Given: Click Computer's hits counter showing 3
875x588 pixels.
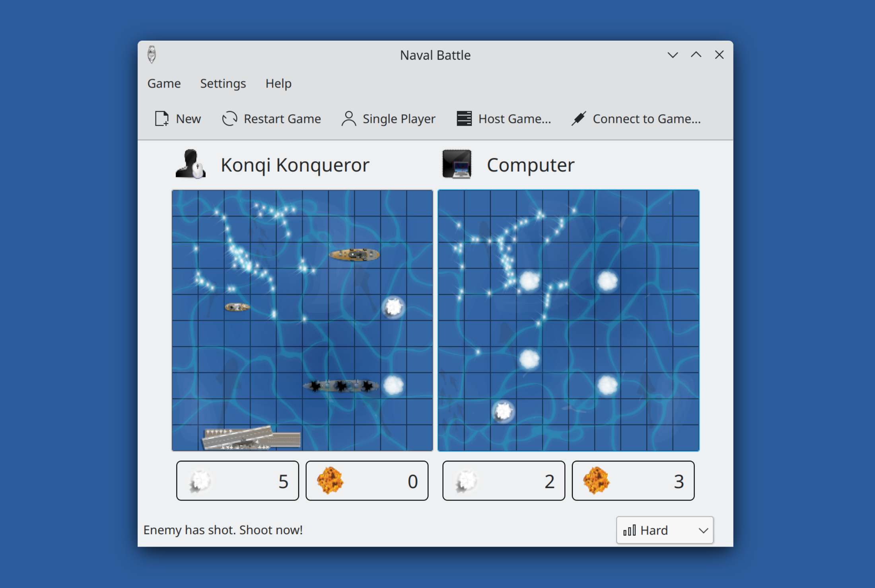Looking at the screenshot, I should click(x=633, y=481).
